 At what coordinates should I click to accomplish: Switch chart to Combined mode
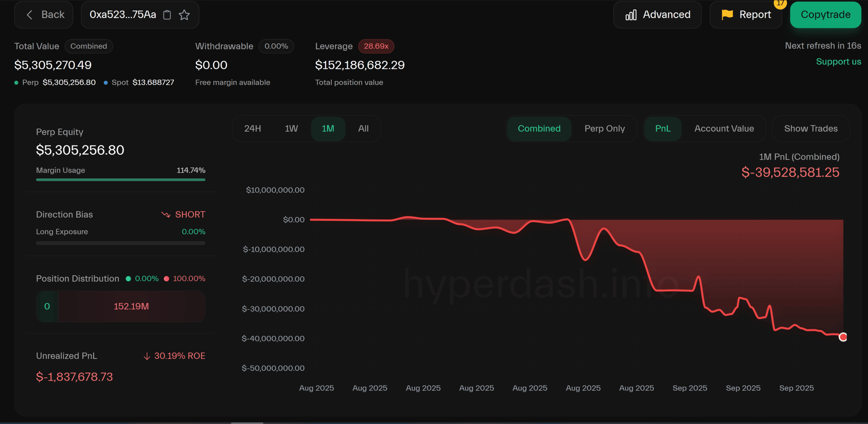click(539, 128)
